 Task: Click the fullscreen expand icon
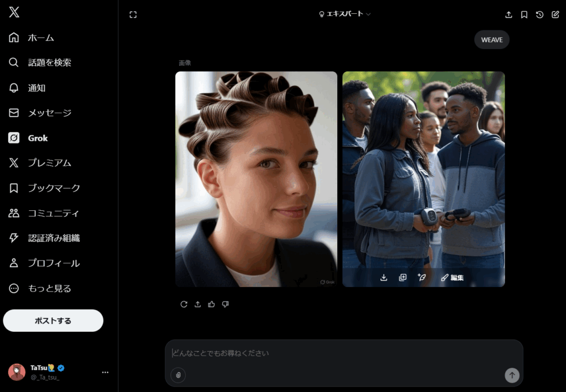click(133, 15)
